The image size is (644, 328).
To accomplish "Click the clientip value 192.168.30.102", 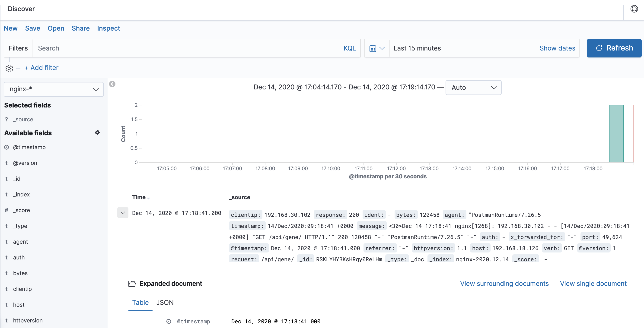I will click(x=287, y=215).
